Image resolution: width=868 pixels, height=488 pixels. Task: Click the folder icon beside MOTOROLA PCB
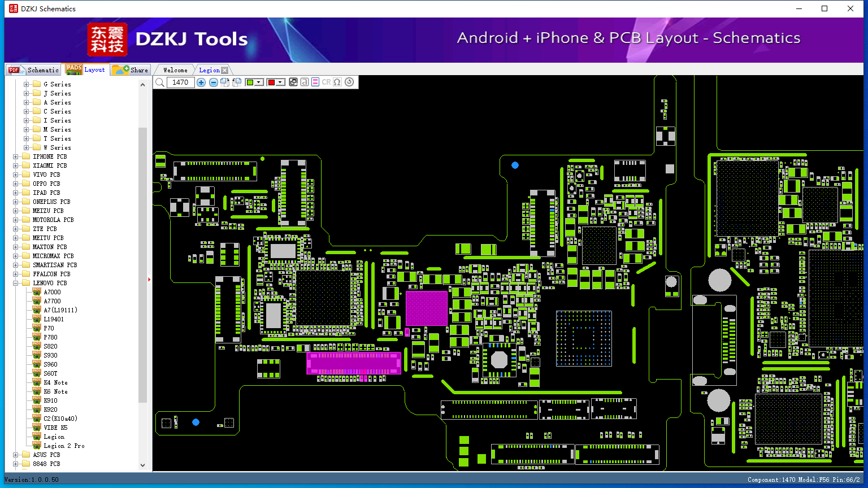click(x=26, y=220)
